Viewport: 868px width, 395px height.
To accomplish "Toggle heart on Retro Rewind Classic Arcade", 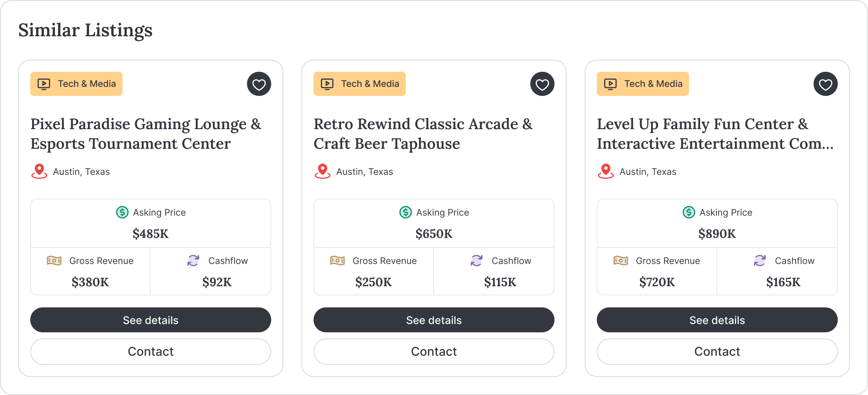I will click(542, 84).
